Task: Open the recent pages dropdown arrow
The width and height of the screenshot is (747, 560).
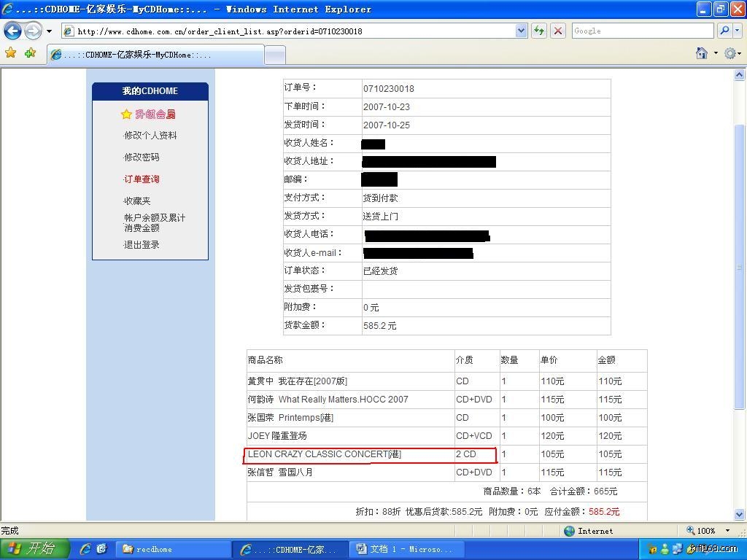Action: (50, 31)
